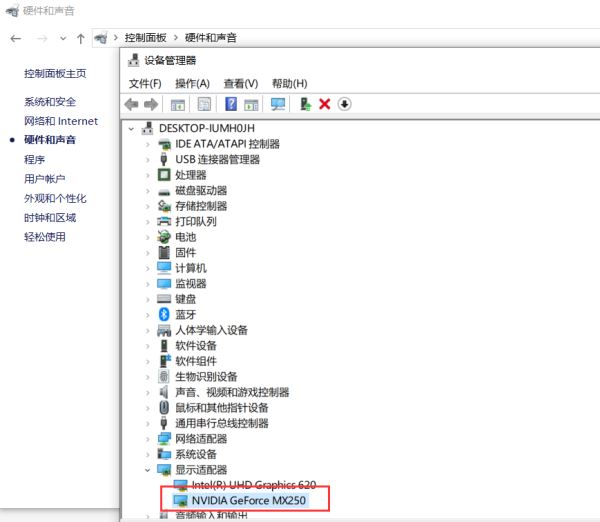Expand the IDE ATA/ATAPI 控制器 node
This screenshot has width=600, height=522.
[148, 144]
